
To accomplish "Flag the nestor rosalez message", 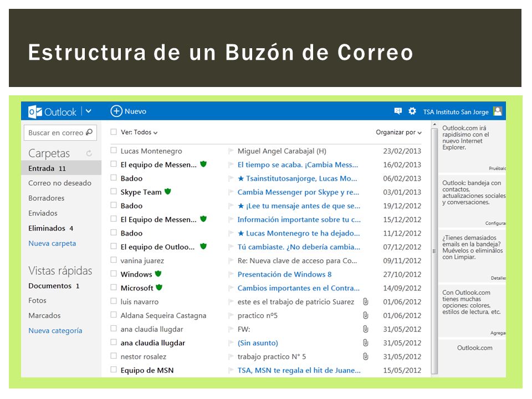I will pyautogui.click(x=231, y=356).
